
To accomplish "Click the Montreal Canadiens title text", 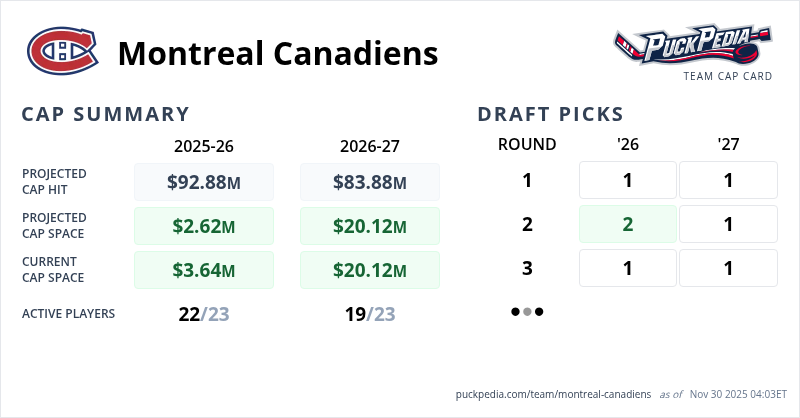I will 278,52.
